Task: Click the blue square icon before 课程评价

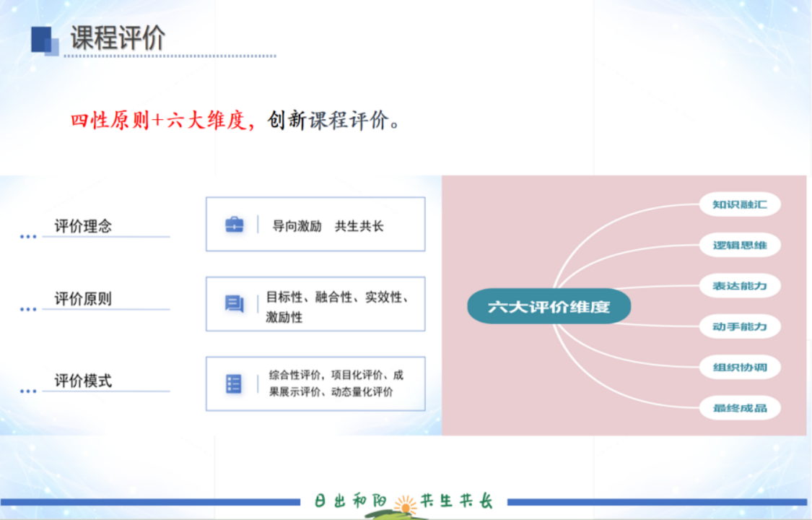Action: click(44, 40)
